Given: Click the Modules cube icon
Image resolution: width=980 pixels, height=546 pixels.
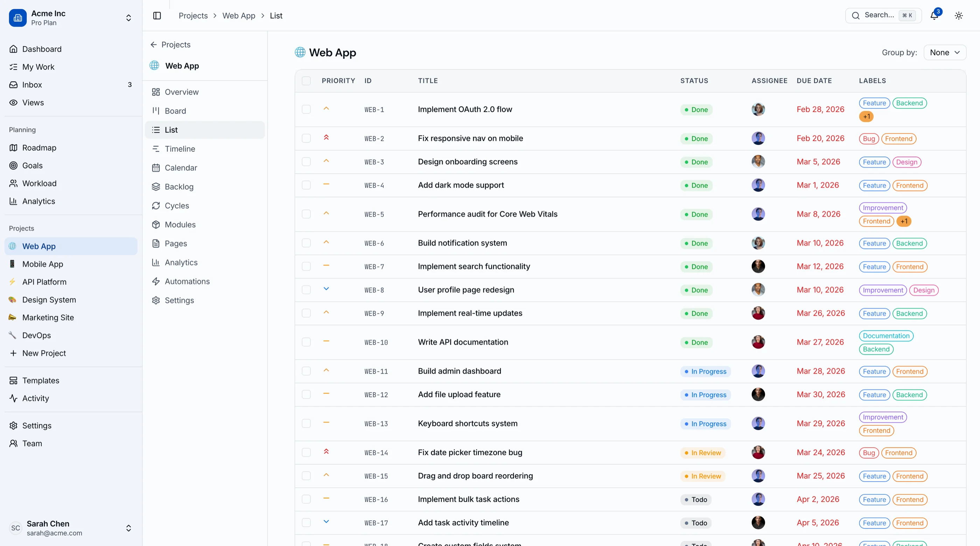Looking at the screenshot, I should 156,224.
